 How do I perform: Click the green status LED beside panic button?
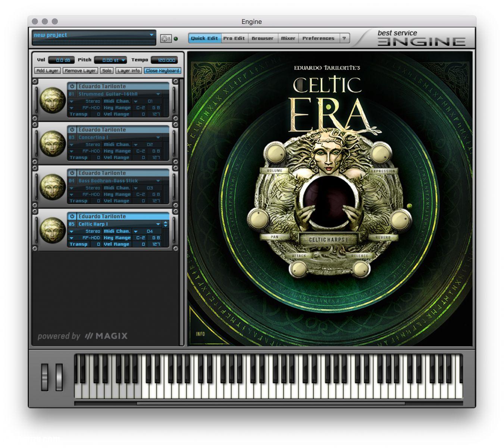pyautogui.click(x=176, y=38)
